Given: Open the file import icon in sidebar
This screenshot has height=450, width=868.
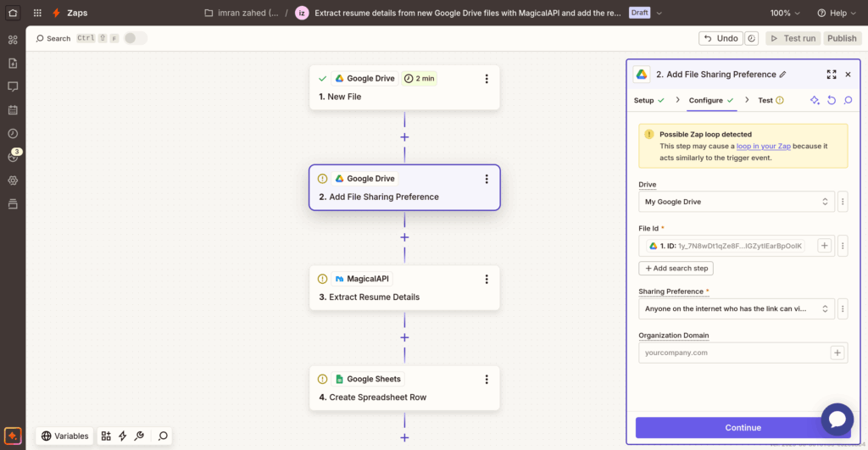Looking at the screenshot, I should pos(13,63).
